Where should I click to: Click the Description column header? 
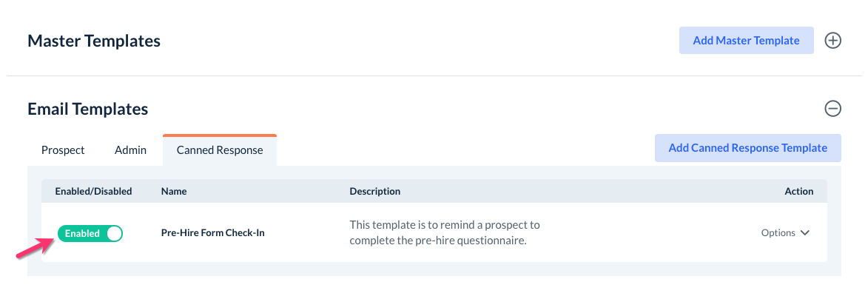(x=374, y=191)
